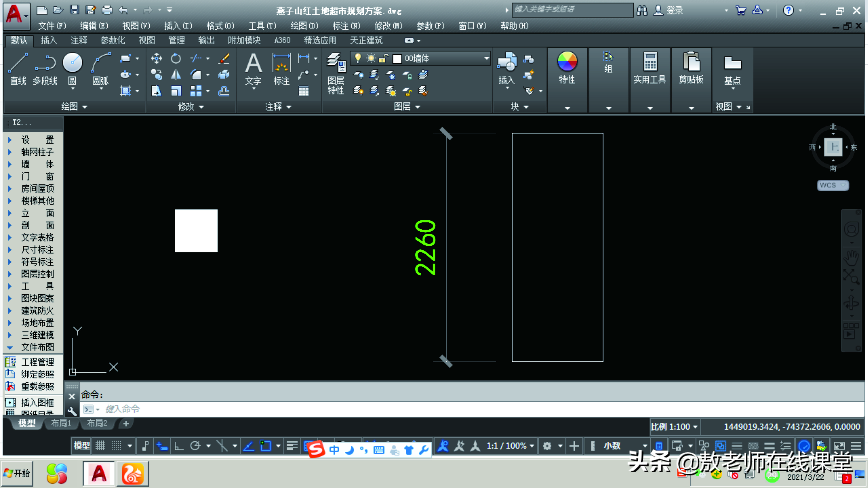Screen dimensions: 868x488
Task: Click the white layer color swatch
Action: pyautogui.click(x=397, y=59)
